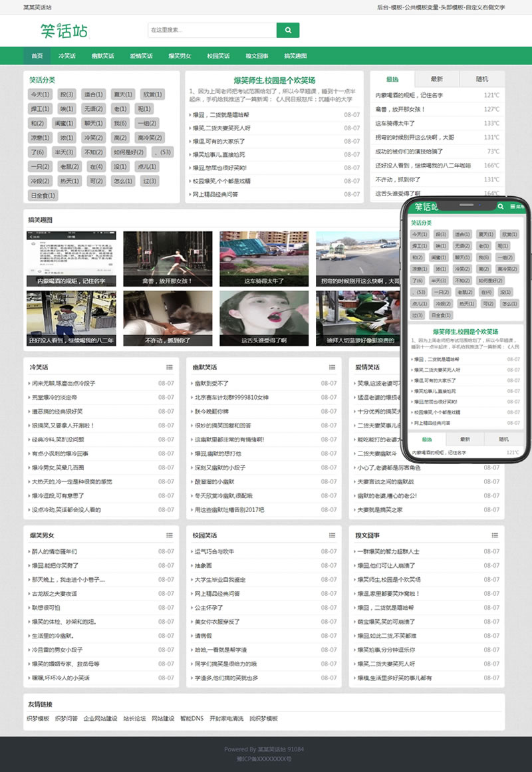Tap search icon in phone preview header

(501, 207)
